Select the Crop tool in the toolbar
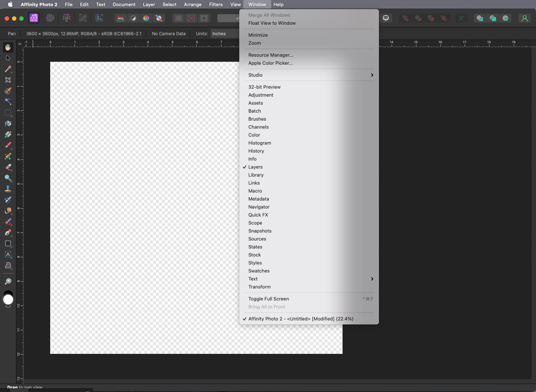Viewport: 536px width, 392px height. click(8, 80)
